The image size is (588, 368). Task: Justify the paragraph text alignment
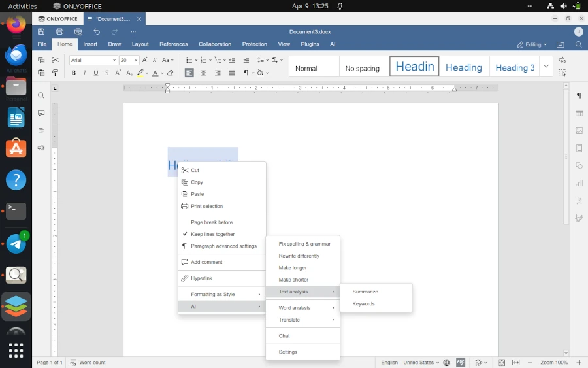232,73
